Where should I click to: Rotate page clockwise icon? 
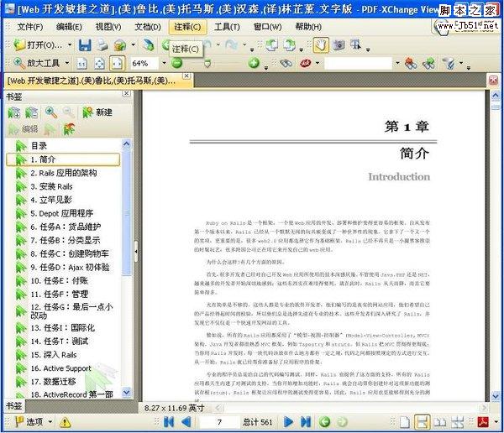click(x=289, y=45)
